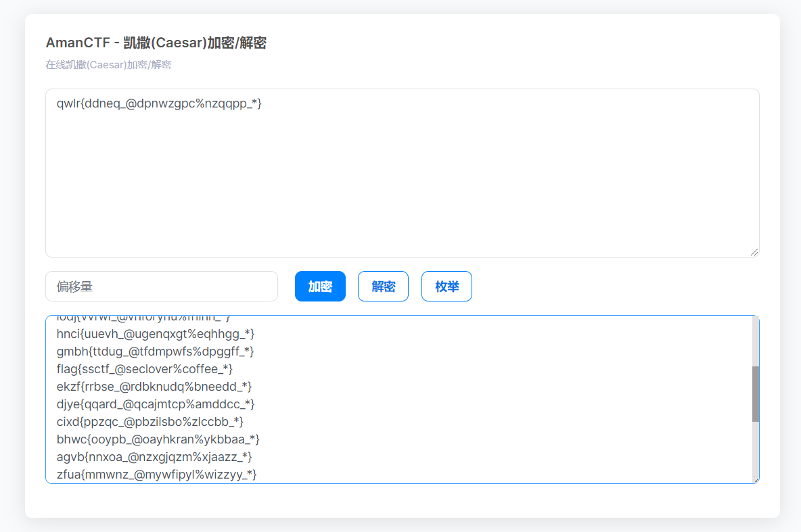Click the output box scrollbar thumb

coord(755,393)
